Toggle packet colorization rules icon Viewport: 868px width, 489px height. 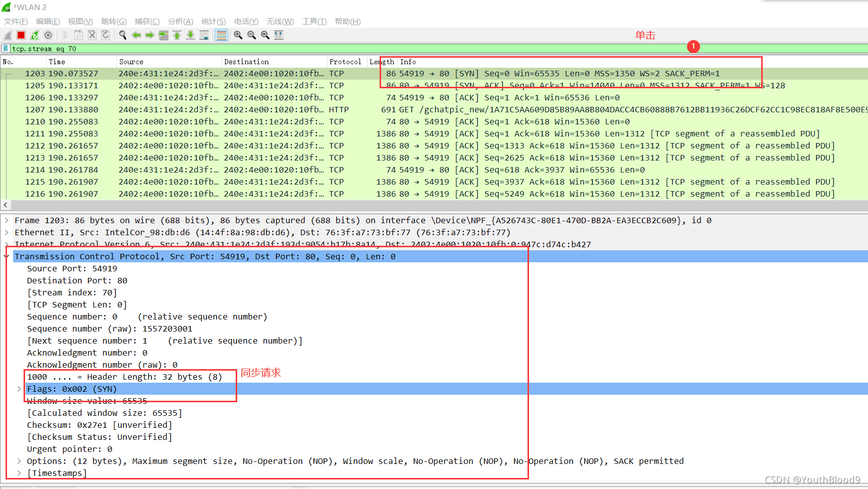221,35
